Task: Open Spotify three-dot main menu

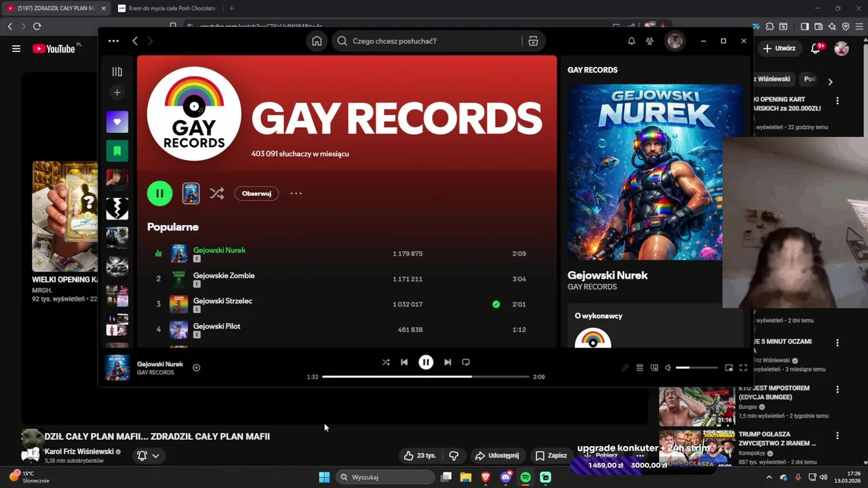Action: pyautogui.click(x=113, y=41)
